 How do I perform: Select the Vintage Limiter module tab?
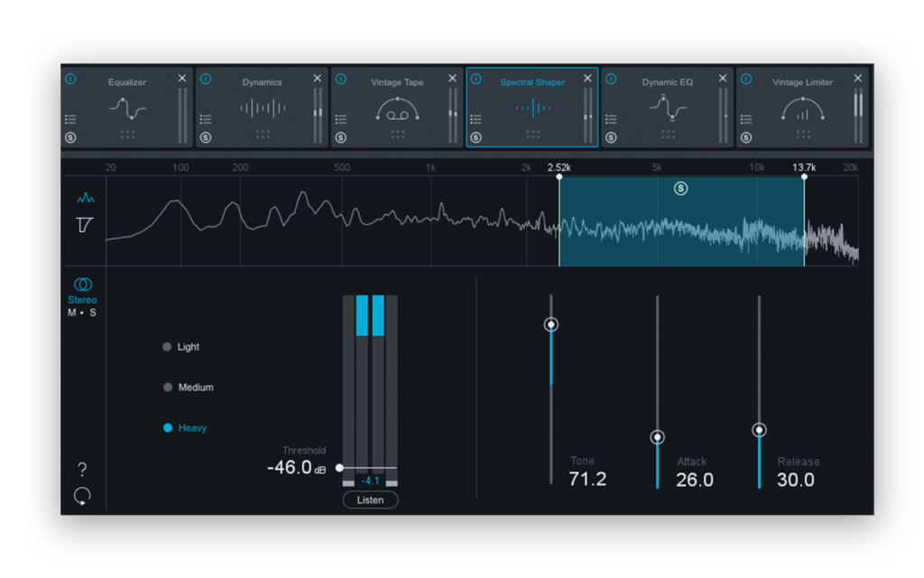tap(802, 107)
